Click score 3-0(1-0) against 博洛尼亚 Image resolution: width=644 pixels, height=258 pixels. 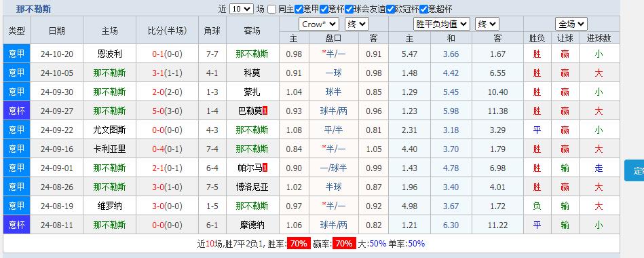[x=167, y=187]
